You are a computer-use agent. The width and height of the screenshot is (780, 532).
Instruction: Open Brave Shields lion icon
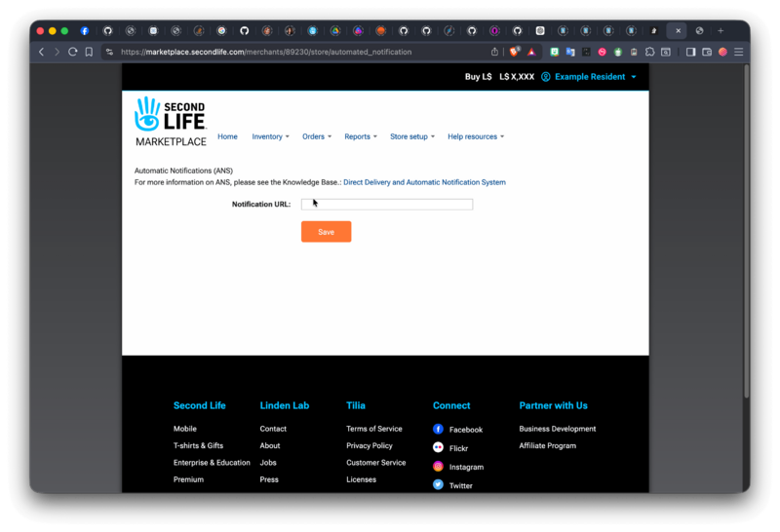tap(515, 52)
